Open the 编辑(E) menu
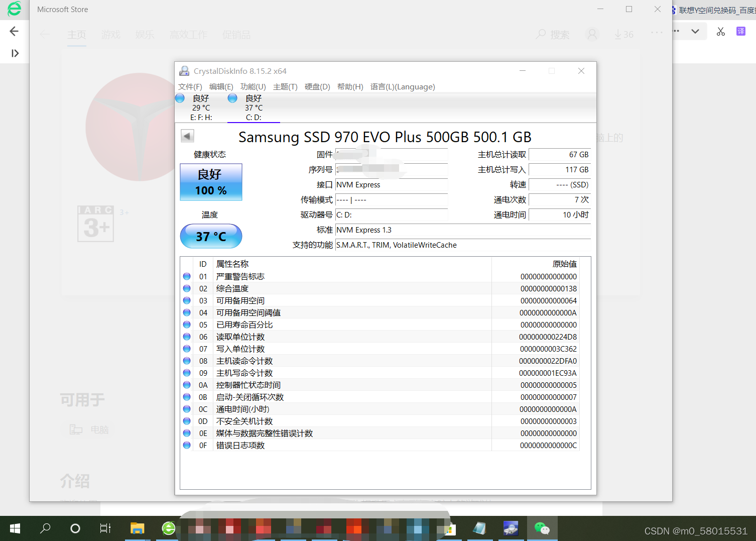This screenshot has height=541, width=756. (221, 87)
